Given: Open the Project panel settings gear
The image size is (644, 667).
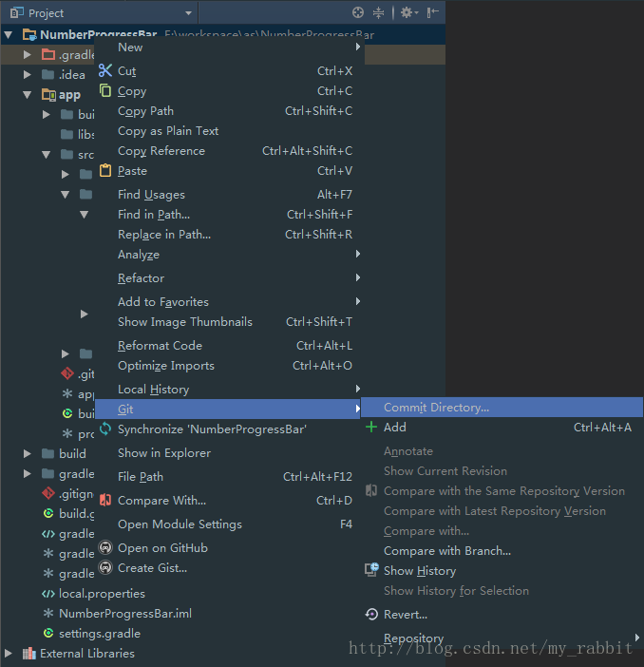Looking at the screenshot, I should coord(409,12).
